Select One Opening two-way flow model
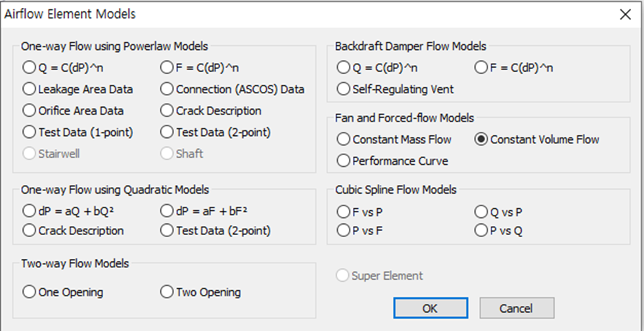644x331 pixels. pyautogui.click(x=29, y=292)
